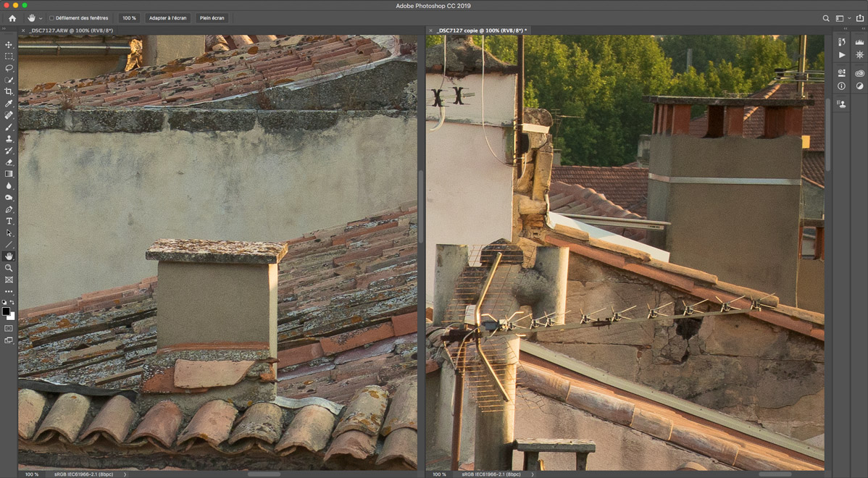Swap foreground and background colors
868x478 pixels.
(12, 303)
